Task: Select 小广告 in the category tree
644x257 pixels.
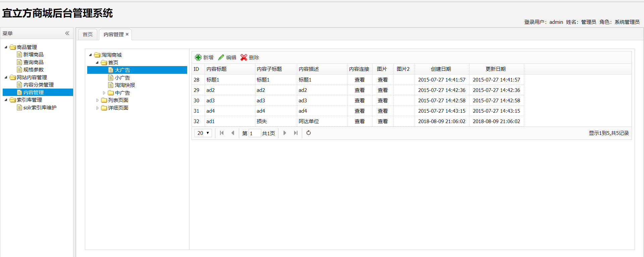Action: (122, 78)
